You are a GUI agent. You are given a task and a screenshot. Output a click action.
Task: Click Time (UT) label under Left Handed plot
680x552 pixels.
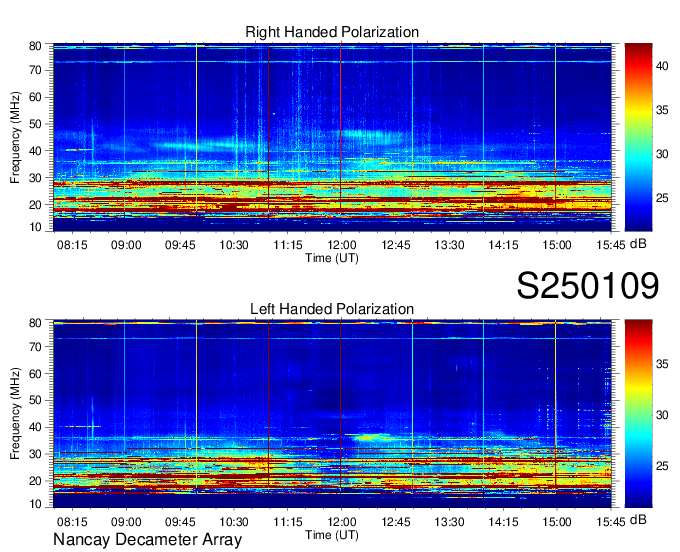point(332,535)
